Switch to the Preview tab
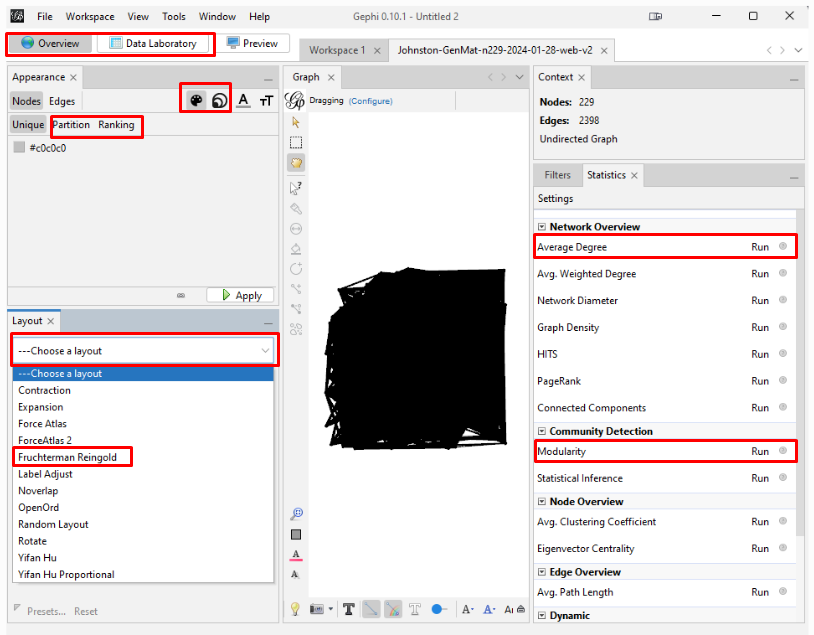This screenshot has width=814, height=635. point(253,44)
